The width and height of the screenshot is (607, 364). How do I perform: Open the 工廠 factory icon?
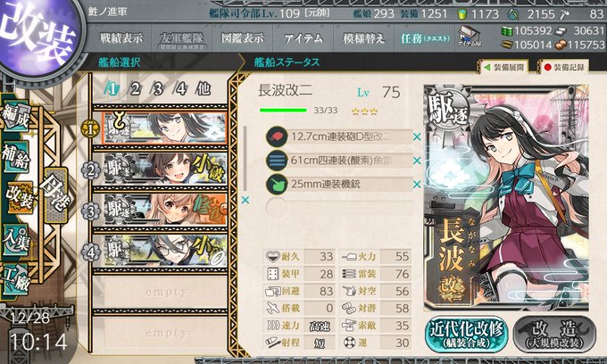point(16,280)
